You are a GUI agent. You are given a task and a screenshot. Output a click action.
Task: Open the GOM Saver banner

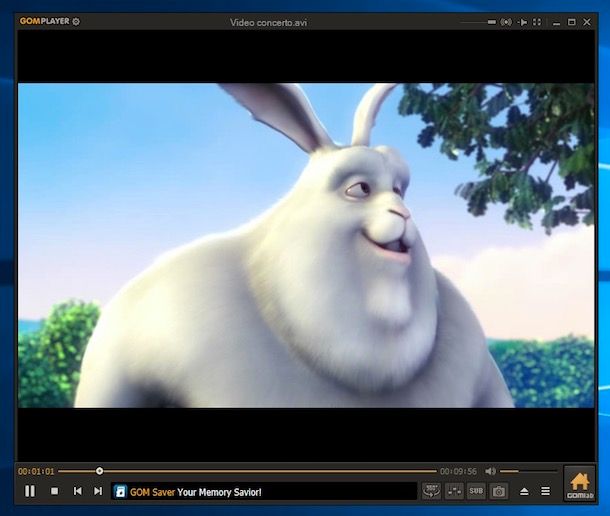(264, 492)
